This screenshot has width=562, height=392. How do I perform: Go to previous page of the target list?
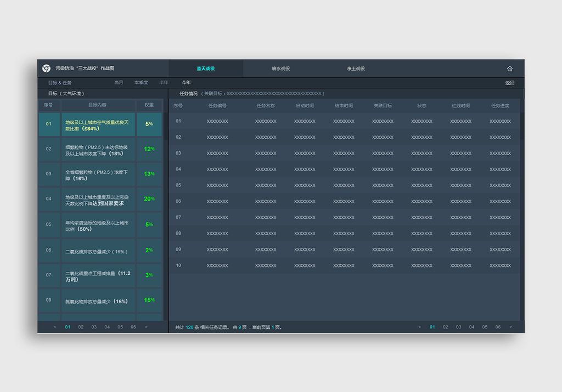coord(55,327)
